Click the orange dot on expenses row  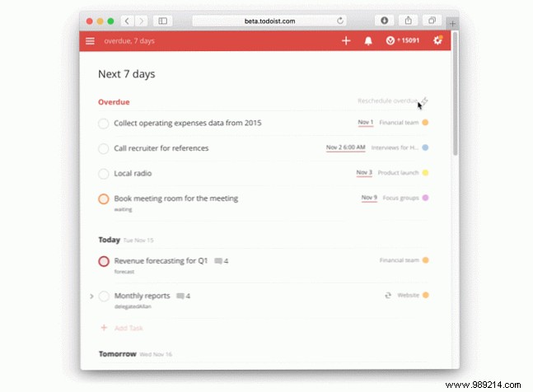click(425, 122)
